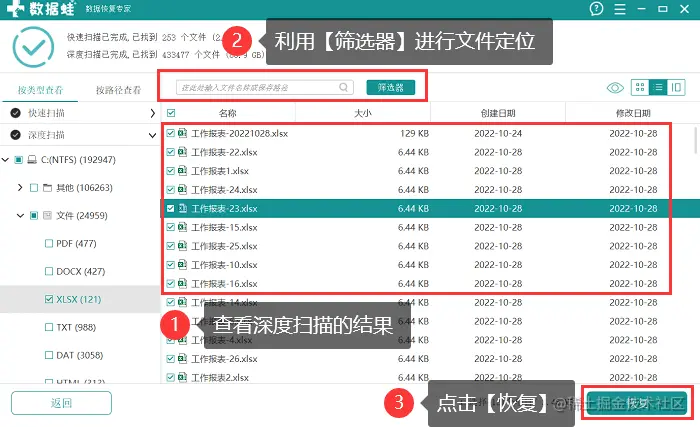Viewport: 700px width, 427px height.
Task: Click Excel icon of 工作报表-25.xlsx
Action: (x=182, y=245)
